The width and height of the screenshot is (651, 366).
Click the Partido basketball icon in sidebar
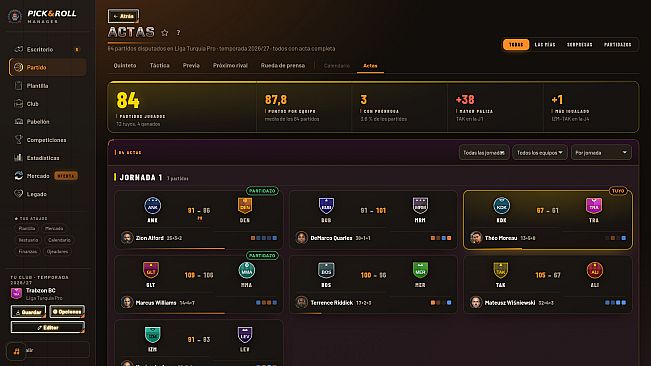(18, 67)
